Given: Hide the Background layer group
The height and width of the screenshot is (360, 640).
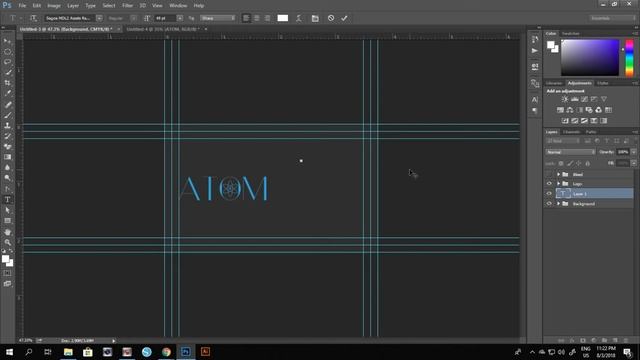Looking at the screenshot, I should 549,204.
